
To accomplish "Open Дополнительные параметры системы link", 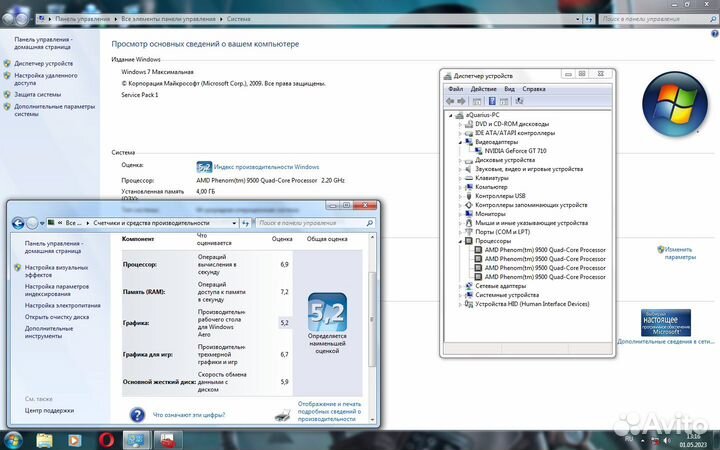I will [54, 110].
